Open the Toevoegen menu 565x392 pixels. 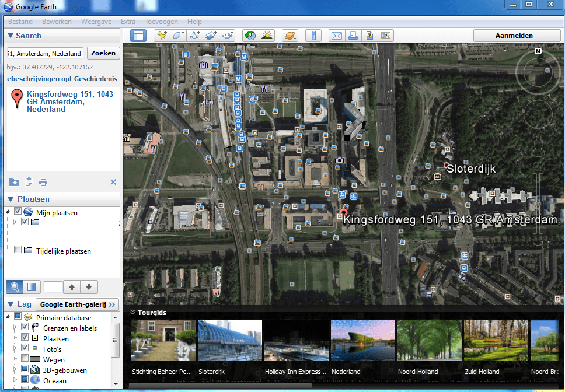(x=161, y=22)
